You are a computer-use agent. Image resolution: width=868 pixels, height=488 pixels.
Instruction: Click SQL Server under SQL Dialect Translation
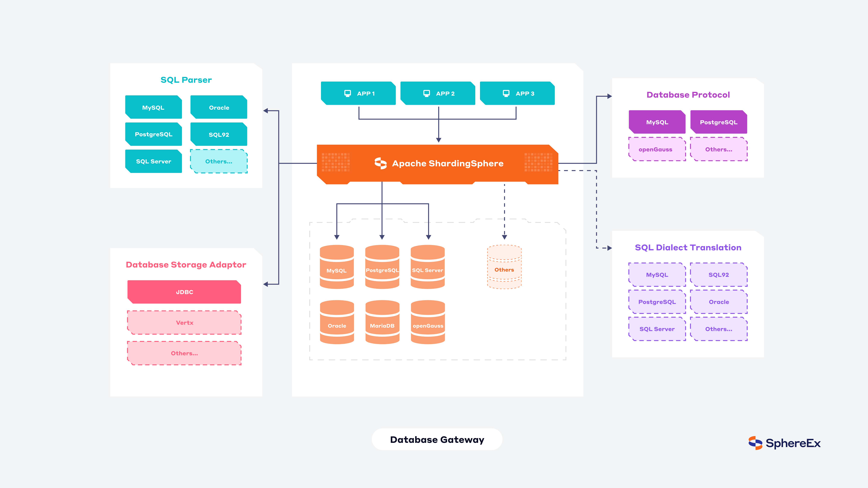657,329
